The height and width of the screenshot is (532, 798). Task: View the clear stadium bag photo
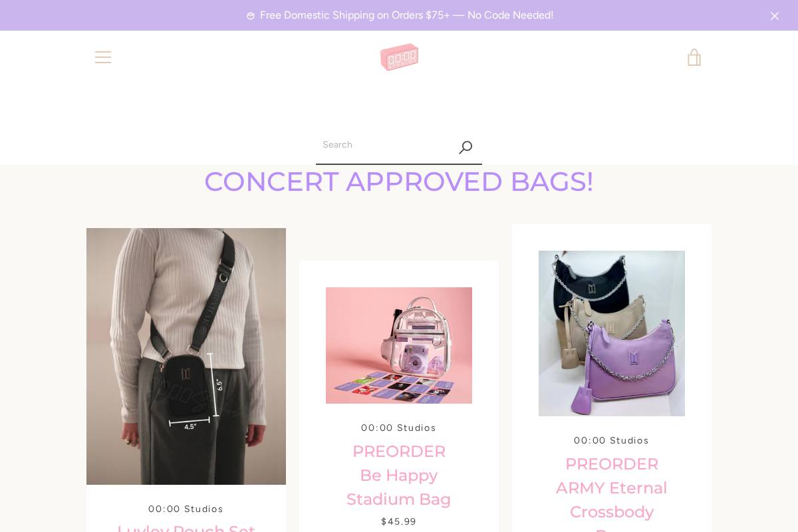[x=399, y=345]
